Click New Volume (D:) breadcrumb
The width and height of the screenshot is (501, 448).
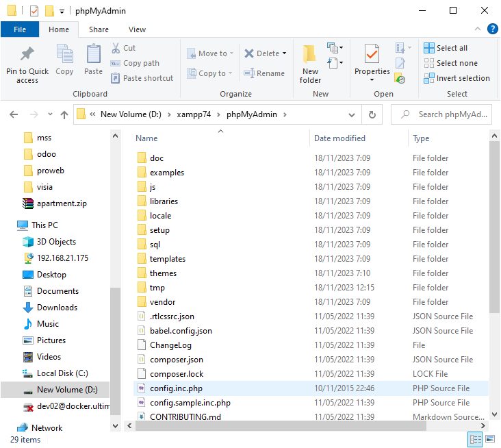[x=131, y=114]
